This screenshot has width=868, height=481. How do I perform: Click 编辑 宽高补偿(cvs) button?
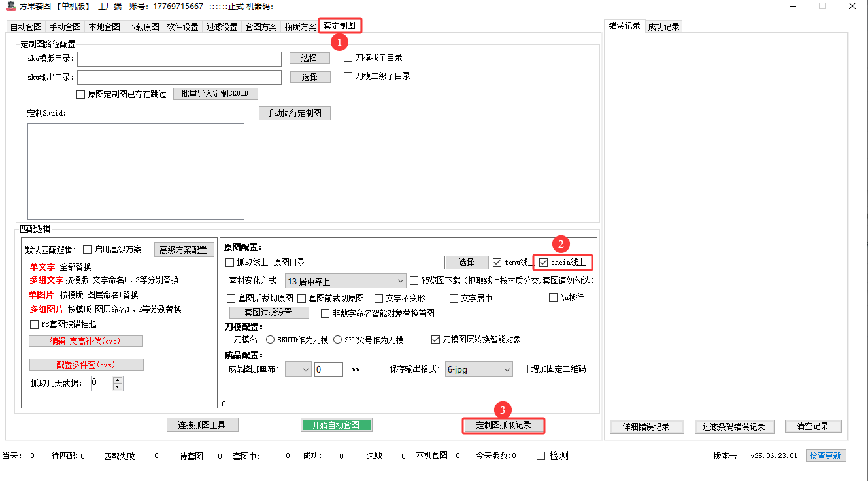point(86,341)
